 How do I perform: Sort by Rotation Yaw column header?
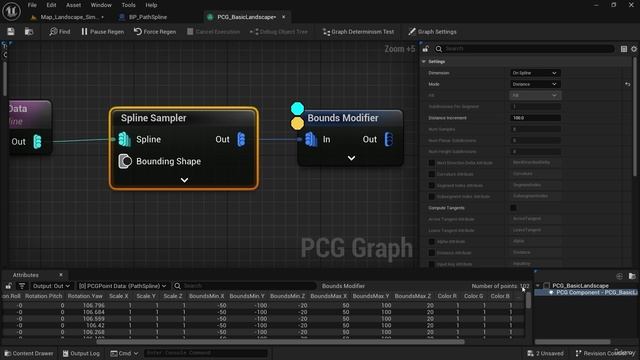[x=86, y=296]
